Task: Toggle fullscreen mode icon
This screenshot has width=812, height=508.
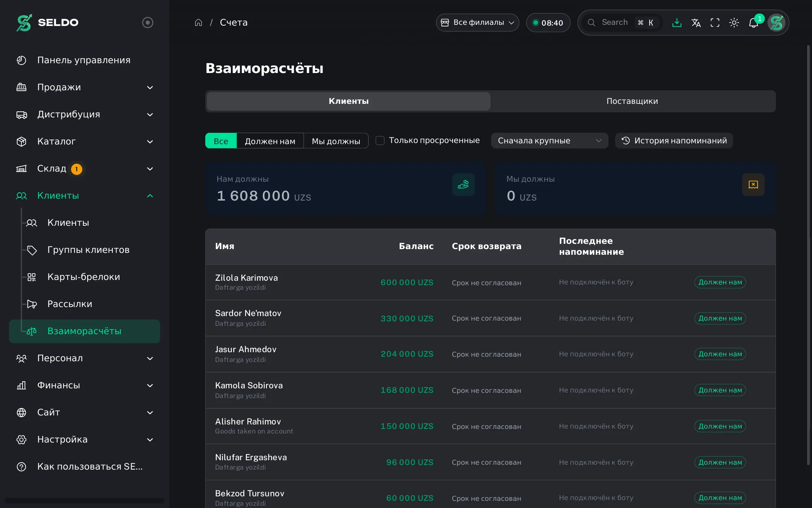Action: click(715, 23)
